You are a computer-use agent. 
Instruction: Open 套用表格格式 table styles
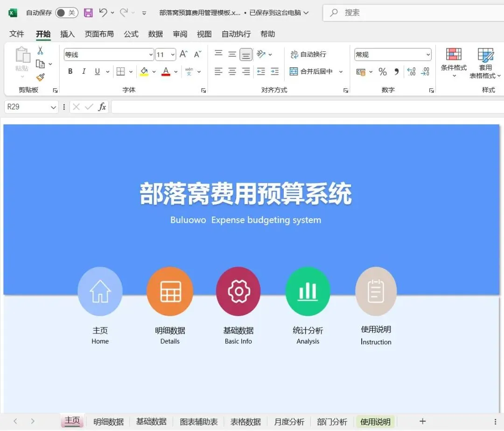click(485, 63)
